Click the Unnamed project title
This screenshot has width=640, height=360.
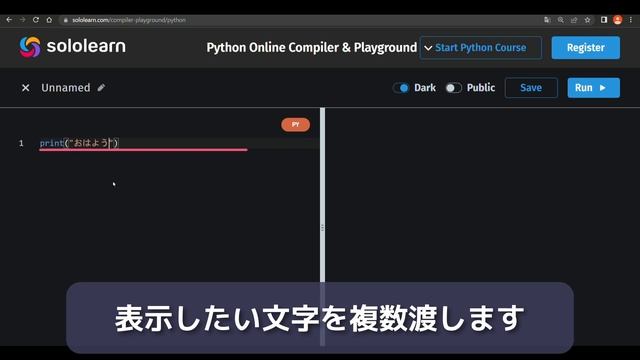point(66,88)
